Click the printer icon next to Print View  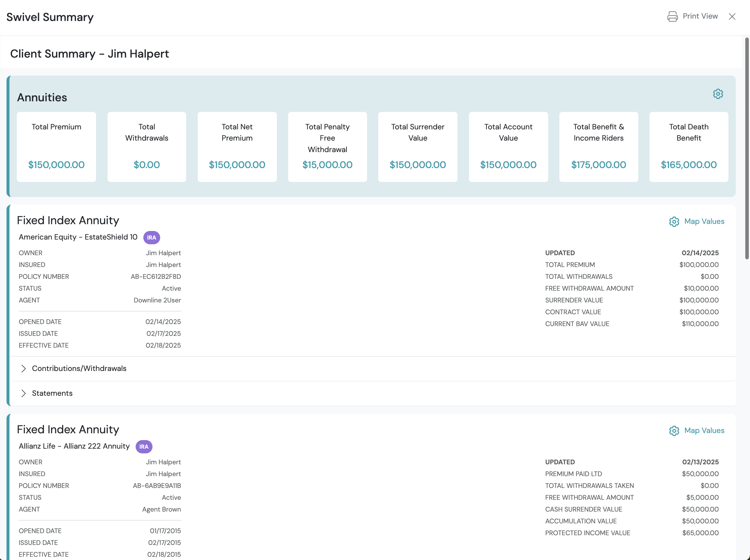click(x=672, y=16)
